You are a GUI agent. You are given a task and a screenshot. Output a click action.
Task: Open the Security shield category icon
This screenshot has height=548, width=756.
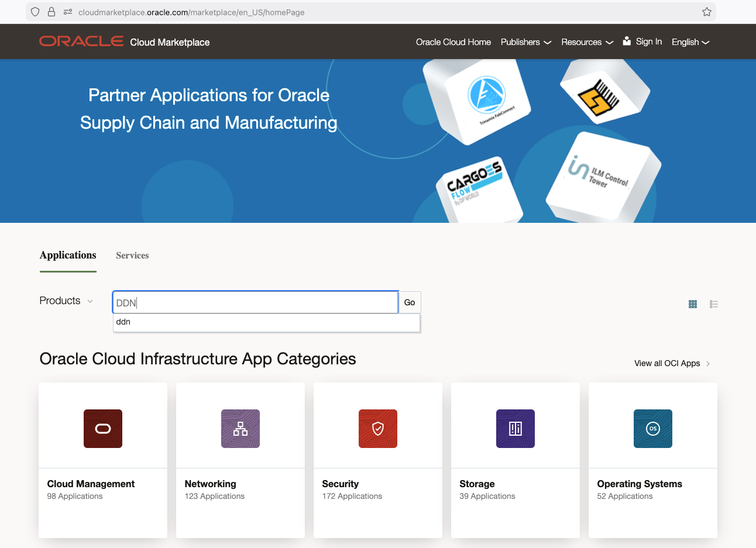tap(378, 429)
